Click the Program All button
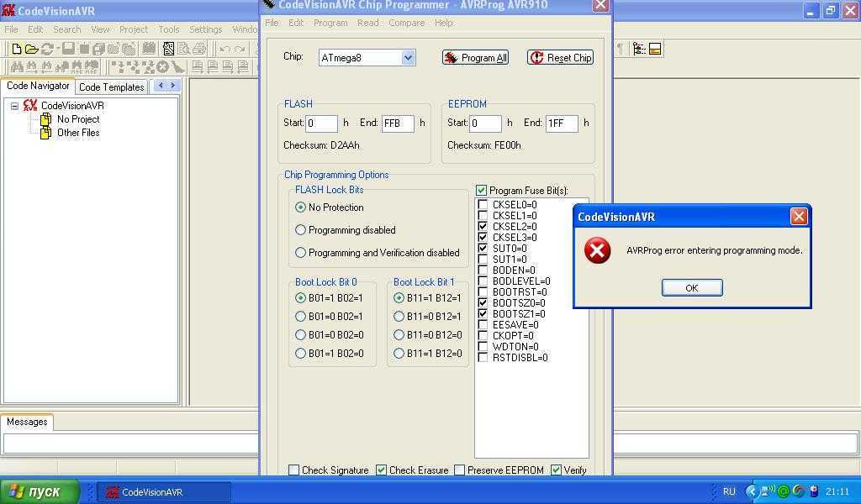 coord(476,58)
